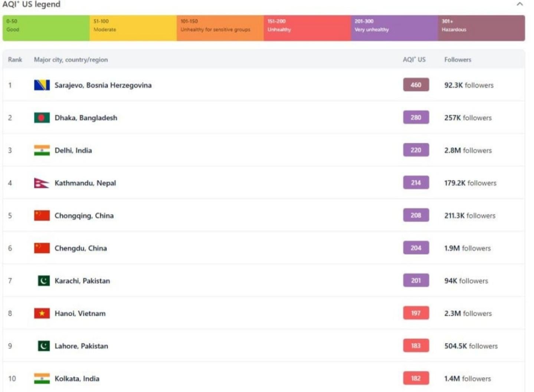Image resolution: width=534 pixels, height=392 pixels.
Task: Click the China flag beside Chongqing
Action: point(42,215)
